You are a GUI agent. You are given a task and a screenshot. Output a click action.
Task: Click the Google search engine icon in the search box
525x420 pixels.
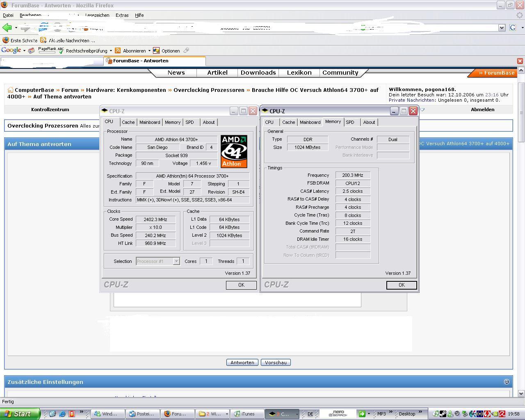pos(513,27)
